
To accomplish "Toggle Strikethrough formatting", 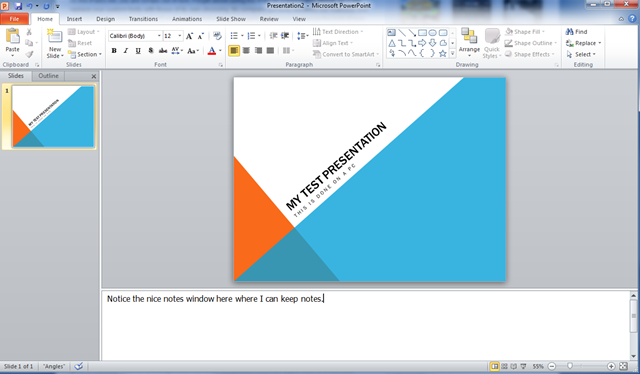I will click(163, 51).
